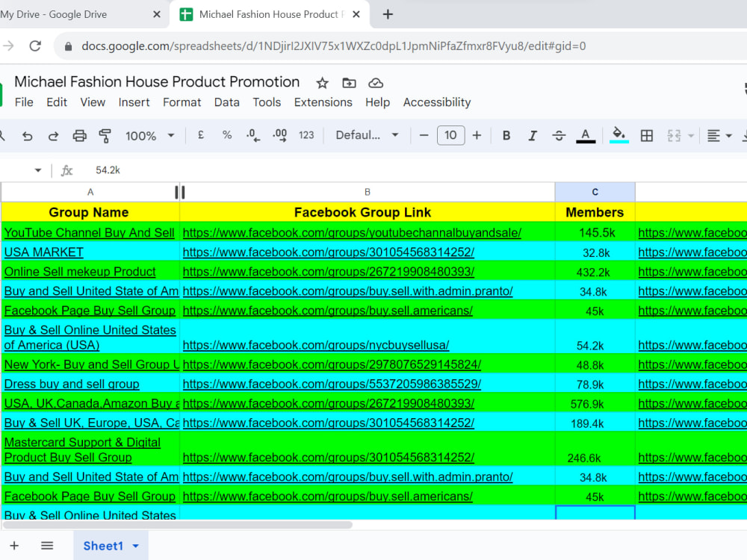Select the Members header cell
Screen dimensions: 747x560
tap(595, 212)
